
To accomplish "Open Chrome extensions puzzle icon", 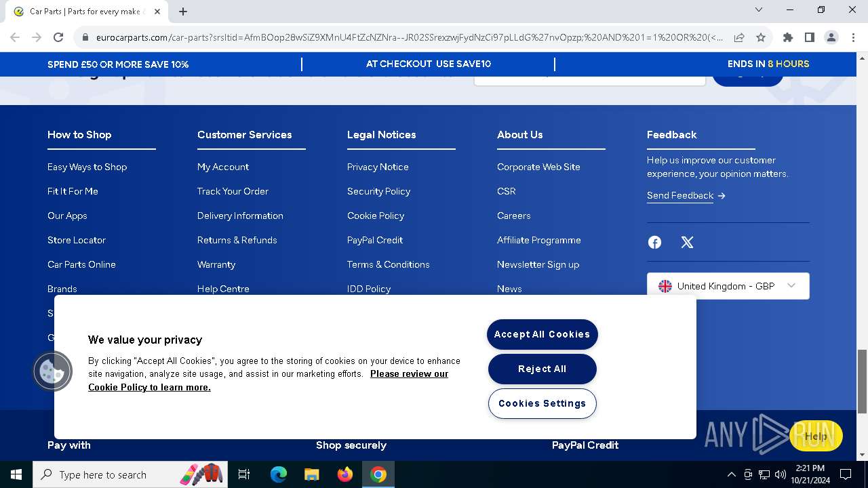I will click(x=787, y=37).
